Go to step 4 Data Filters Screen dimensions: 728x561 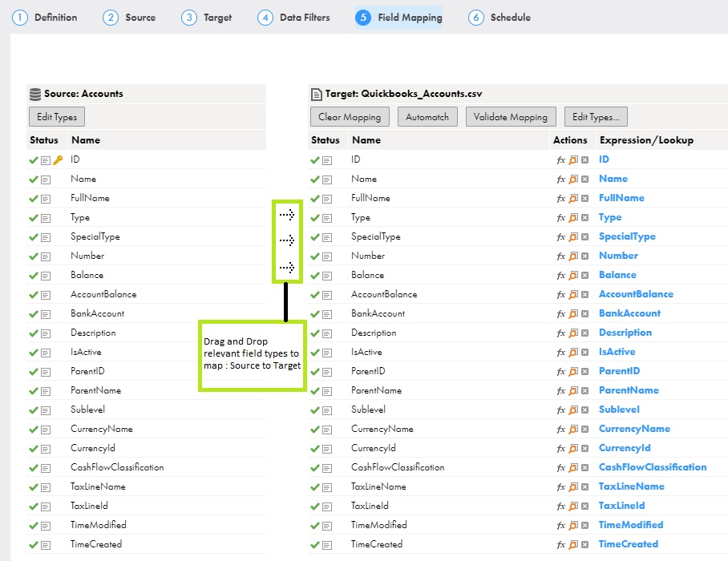293,18
